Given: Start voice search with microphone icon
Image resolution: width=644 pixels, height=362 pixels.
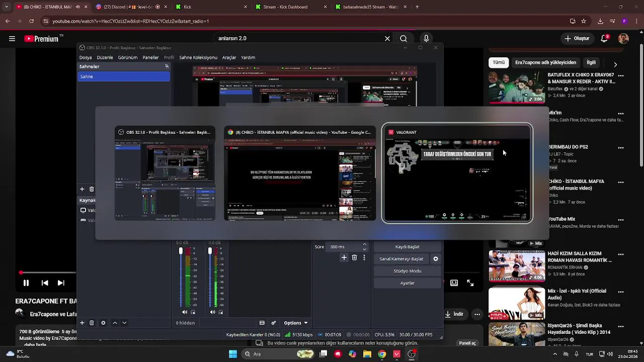Looking at the screenshot, I should coord(426,39).
